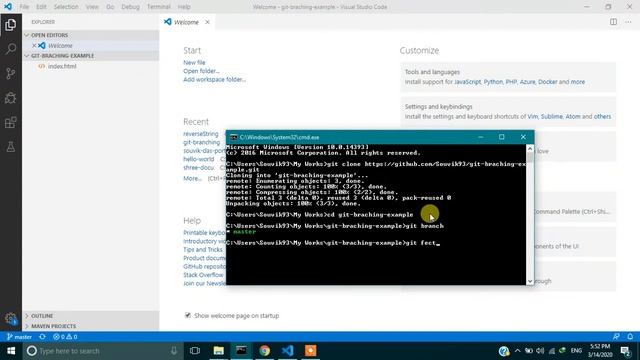The height and width of the screenshot is (360, 640).
Task: Click the split editor icon
Action: coord(613,22)
